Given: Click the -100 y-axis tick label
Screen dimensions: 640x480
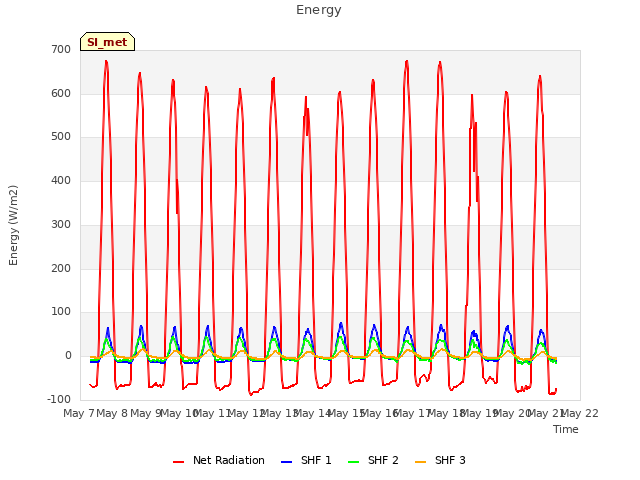Looking at the screenshot, I should pos(59,399).
